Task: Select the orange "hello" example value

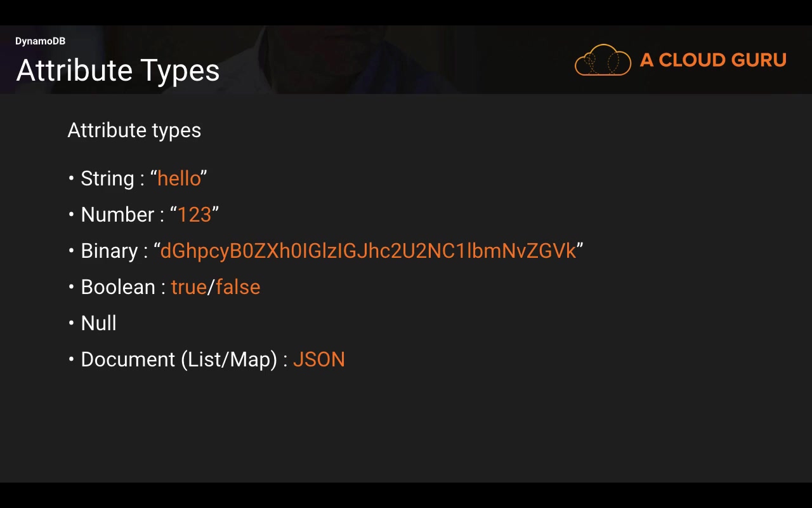Action: pyautogui.click(x=179, y=178)
